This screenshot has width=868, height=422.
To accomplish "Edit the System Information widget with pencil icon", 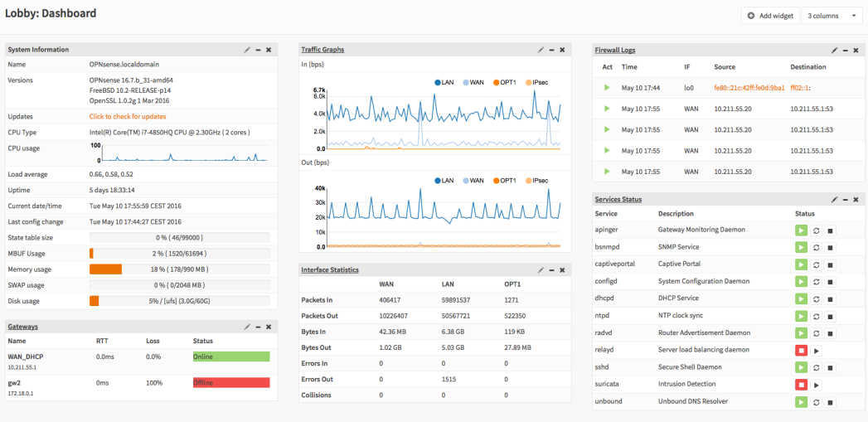I will coord(247,49).
